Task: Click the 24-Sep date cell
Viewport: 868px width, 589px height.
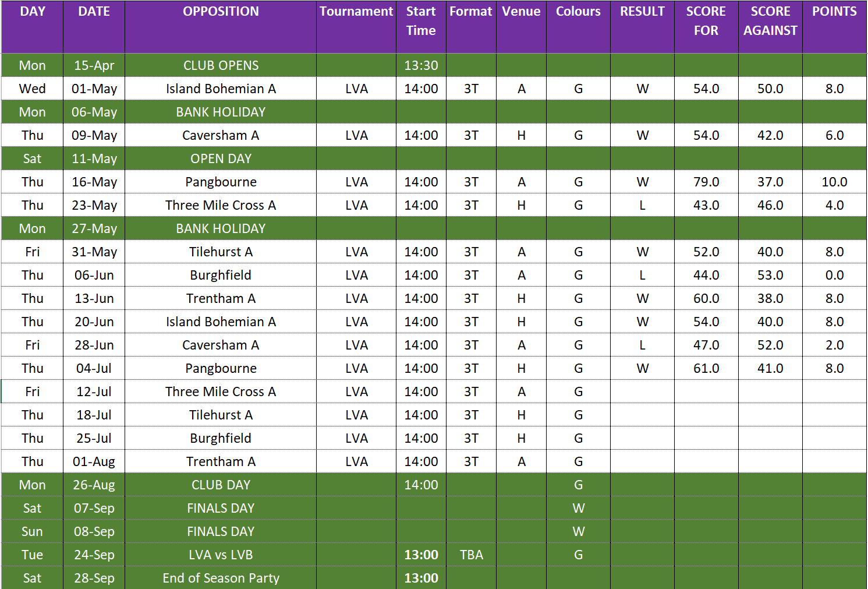Action: (94, 555)
